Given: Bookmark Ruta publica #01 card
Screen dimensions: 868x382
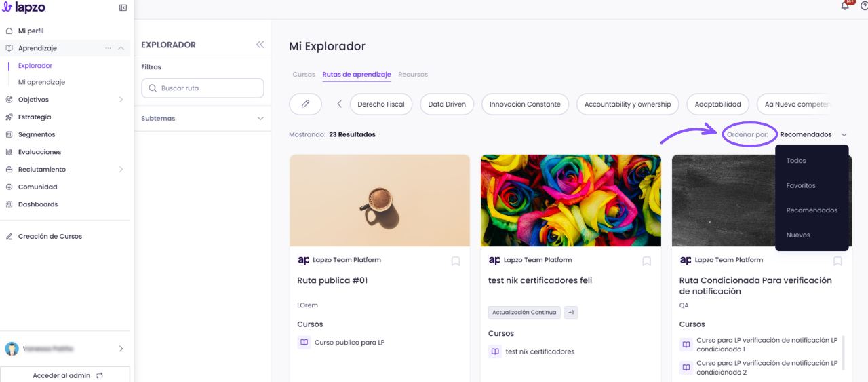Looking at the screenshot, I should (x=456, y=261).
